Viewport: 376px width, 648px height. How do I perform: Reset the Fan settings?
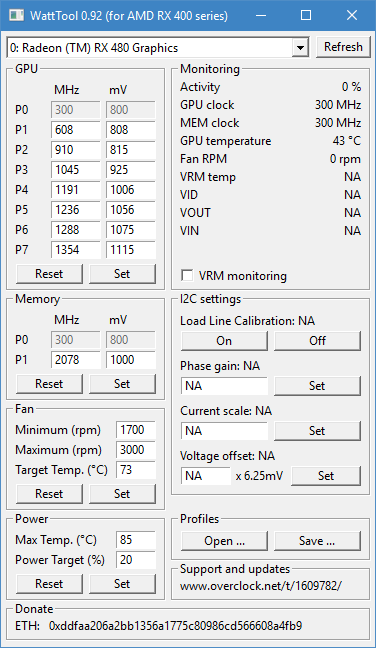point(49,494)
